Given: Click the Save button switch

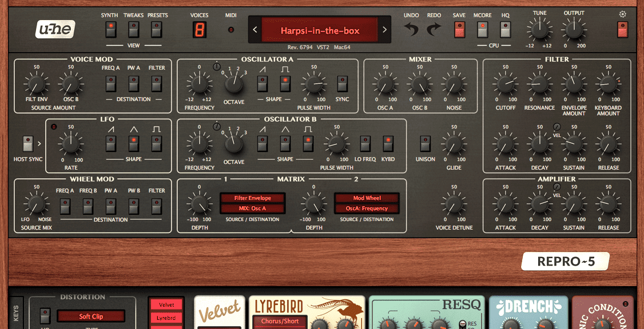Looking at the screenshot, I should click(460, 30).
